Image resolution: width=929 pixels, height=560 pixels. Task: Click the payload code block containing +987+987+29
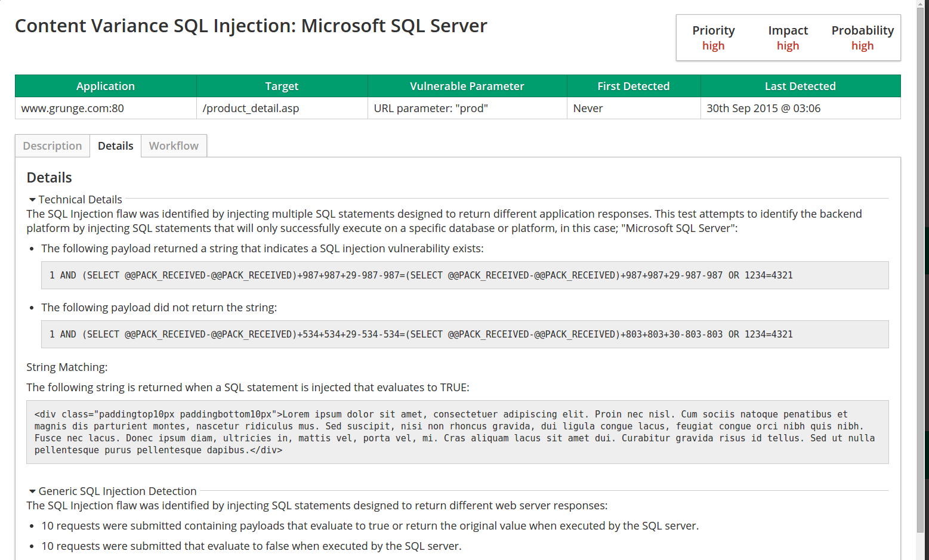(464, 276)
